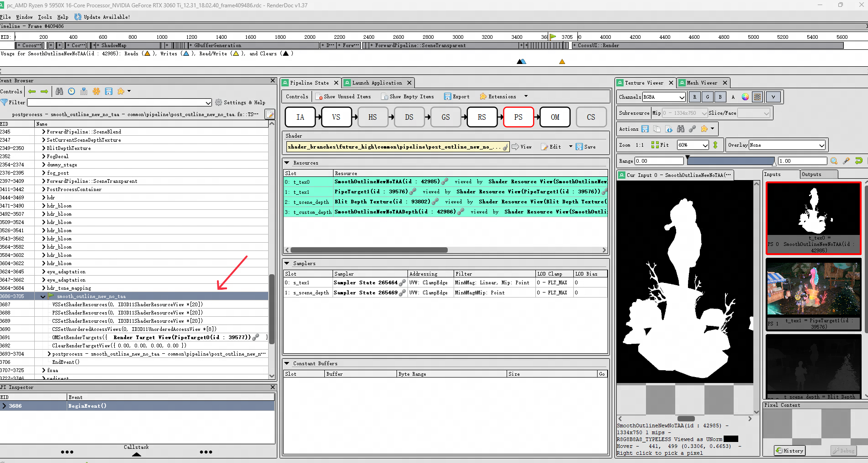Click magnifier zoom-in range icon

pos(834,161)
